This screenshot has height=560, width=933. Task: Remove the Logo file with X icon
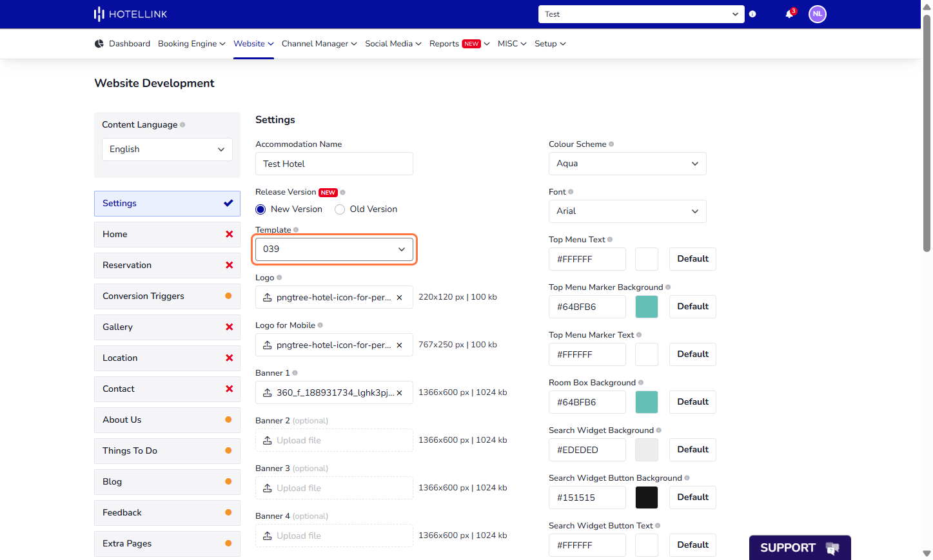tap(400, 298)
